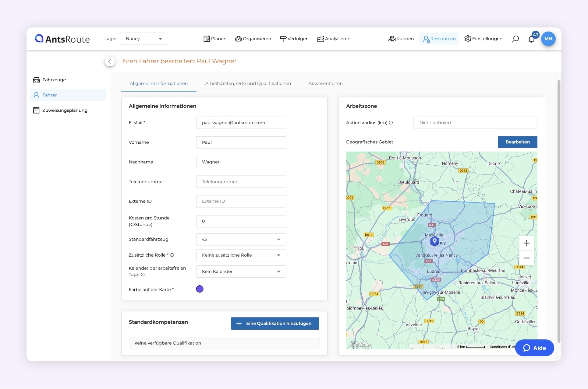
Task: Click the Aktionsradius info icon
Action: point(391,123)
